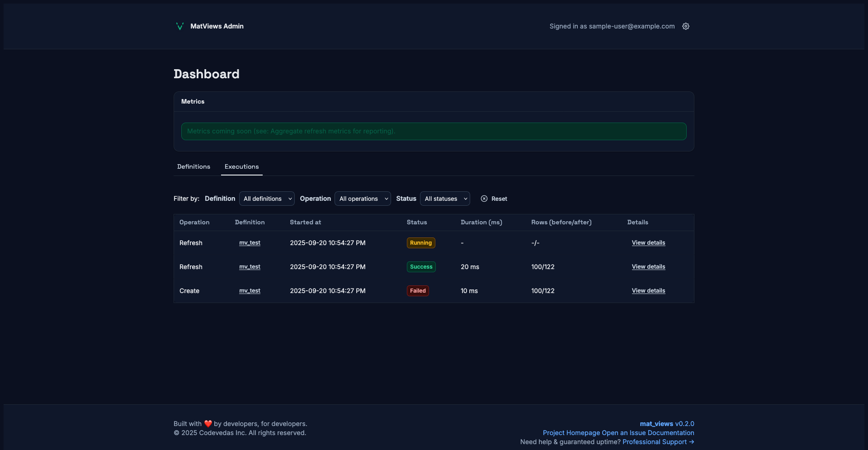View details of the Success refresh

point(648,267)
